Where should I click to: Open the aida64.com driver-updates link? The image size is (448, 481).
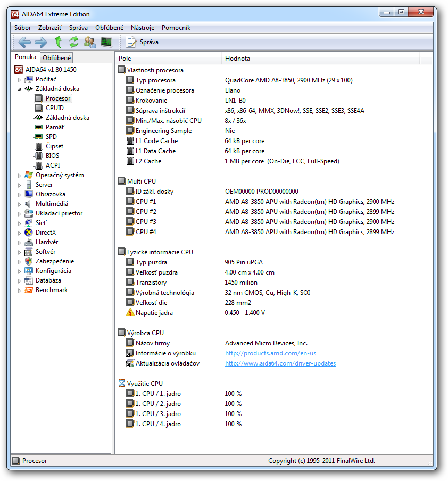click(x=280, y=363)
